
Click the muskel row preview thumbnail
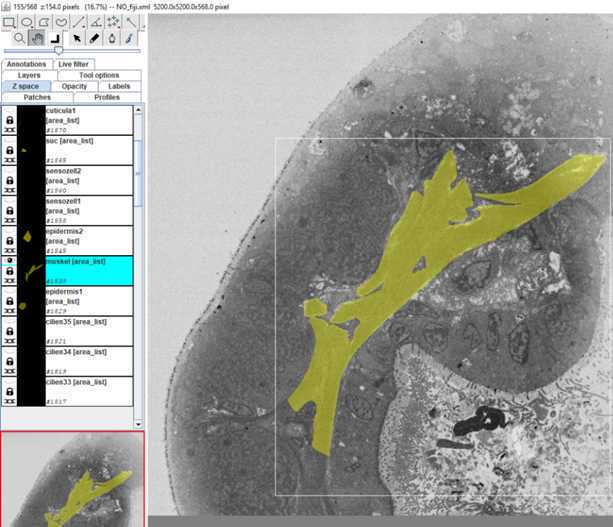31,271
